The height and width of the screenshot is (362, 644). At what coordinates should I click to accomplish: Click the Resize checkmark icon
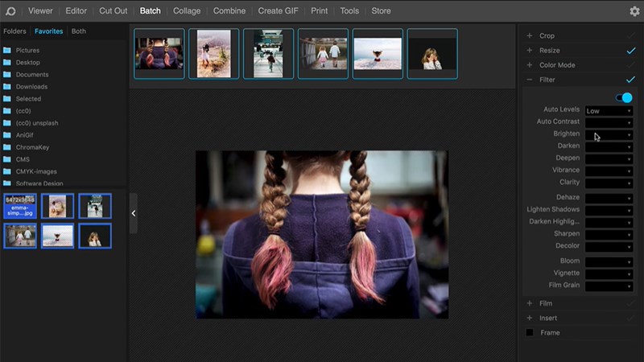coord(630,51)
